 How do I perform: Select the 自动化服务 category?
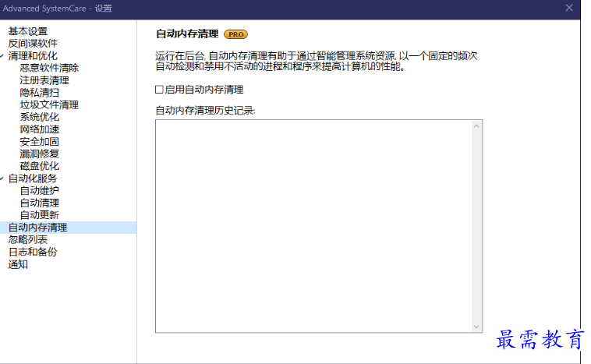coord(33,178)
